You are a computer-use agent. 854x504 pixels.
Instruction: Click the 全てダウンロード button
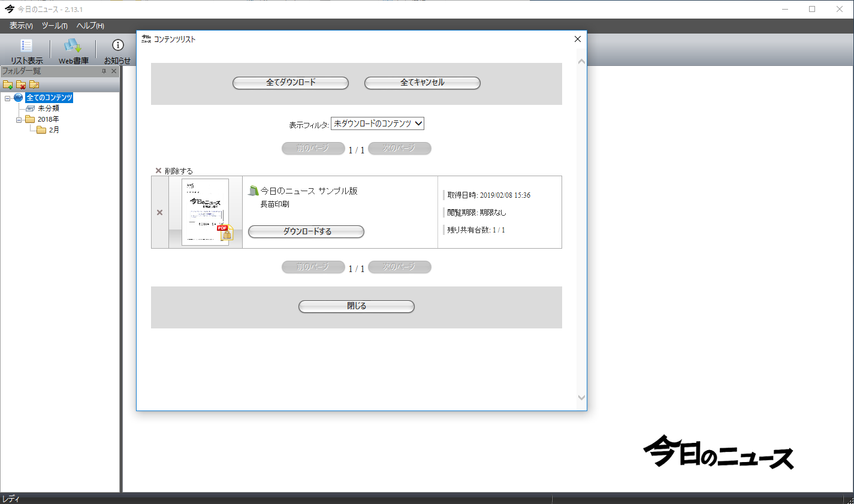pos(291,83)
